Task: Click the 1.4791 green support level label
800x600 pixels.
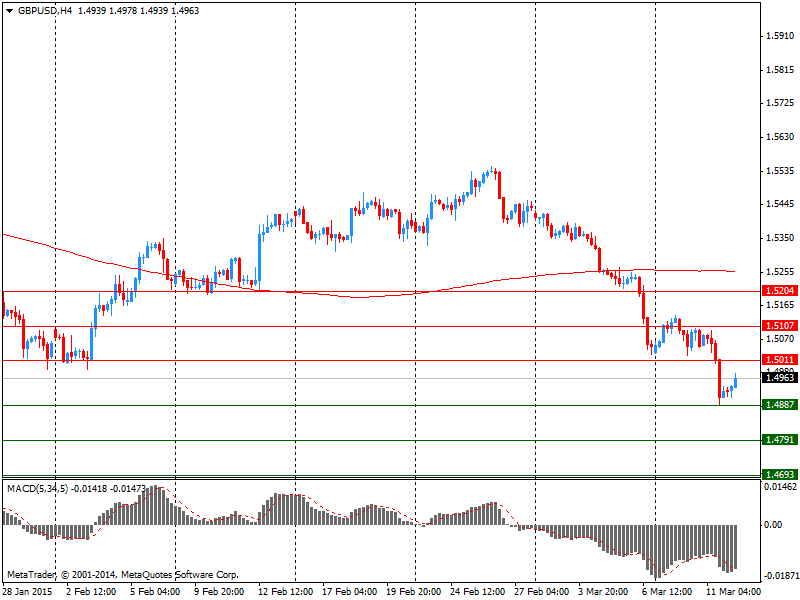Action: click(x=780, y=439)
